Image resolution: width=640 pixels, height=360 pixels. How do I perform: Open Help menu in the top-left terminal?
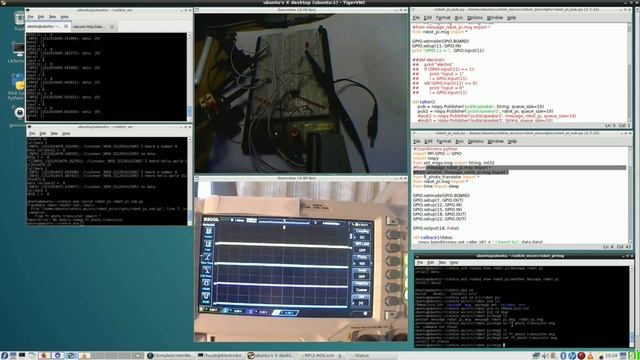[64, 17]
